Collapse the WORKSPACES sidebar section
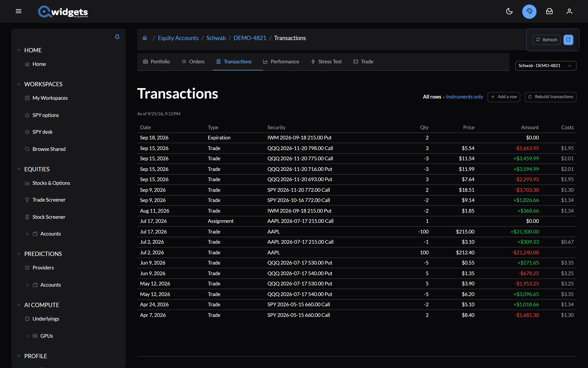 tap(19, 84)
